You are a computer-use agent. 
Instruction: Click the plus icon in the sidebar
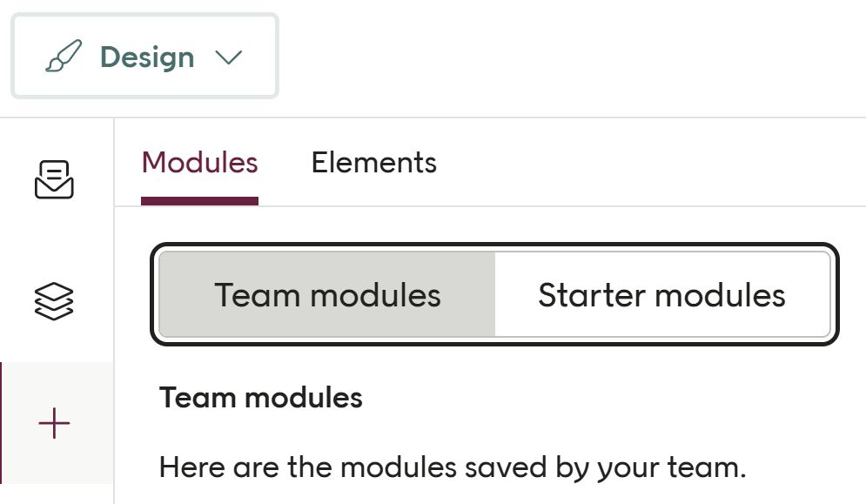54,424
